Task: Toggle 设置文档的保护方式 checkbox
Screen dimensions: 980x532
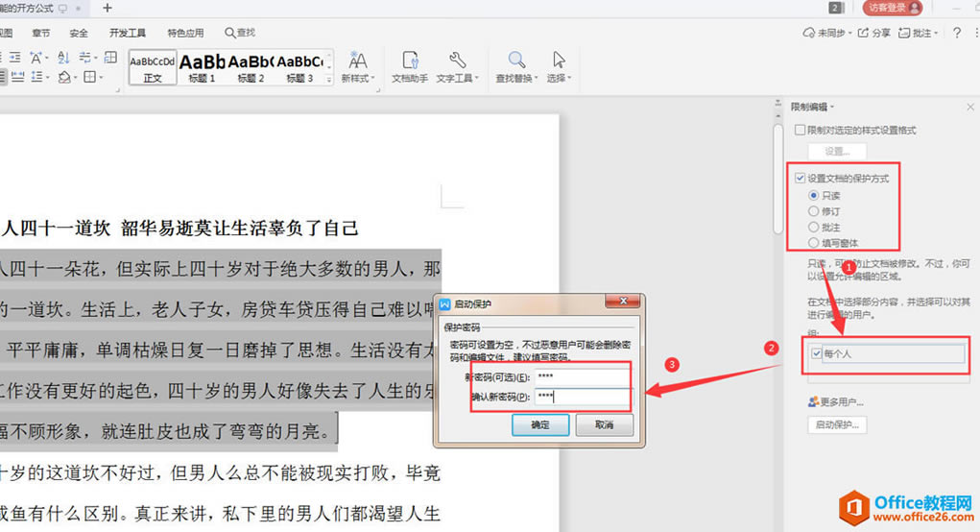Action: pyautogui.click(x=800, y=179)
